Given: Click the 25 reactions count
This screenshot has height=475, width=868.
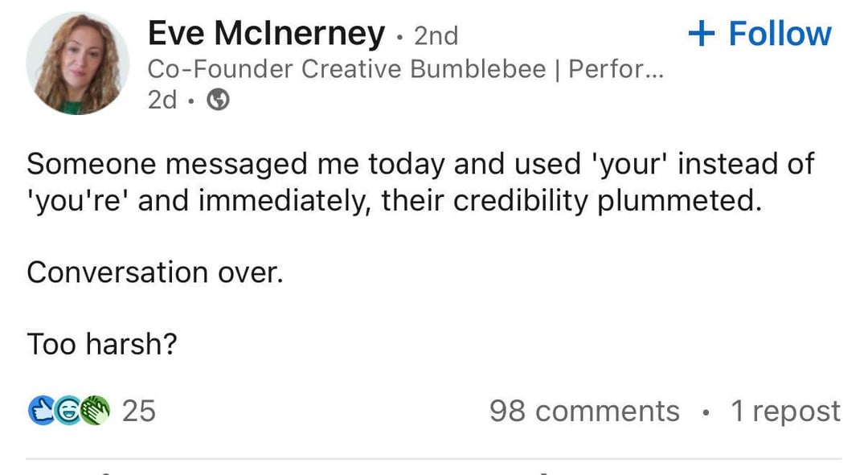Looking at the screenshot, I should 138,411.
